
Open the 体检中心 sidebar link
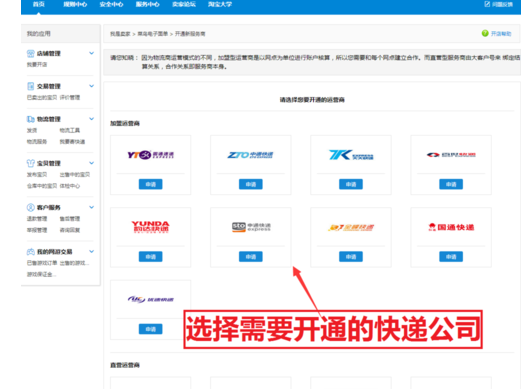pyautogui.click(x=70, y=186)
